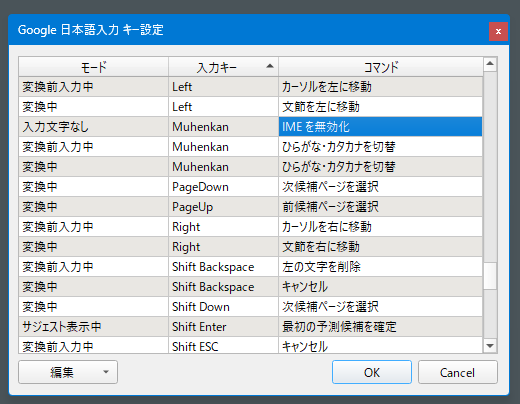Select 次候補ページを選択 cell in Shift Down row

[x=380, y=307]
